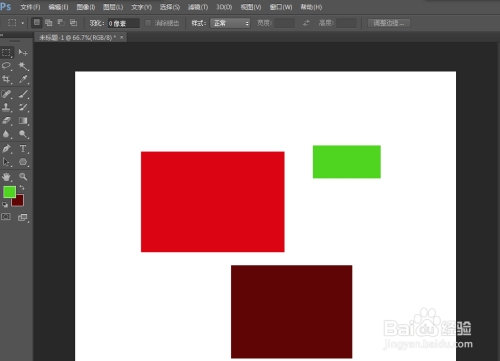Choose Add to Selection mode
This screenshot has width=500, height=361.
49,23
